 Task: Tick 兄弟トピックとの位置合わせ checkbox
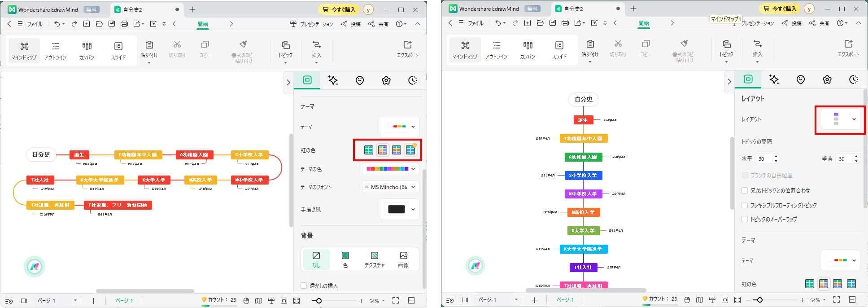[x=745, y=190]
